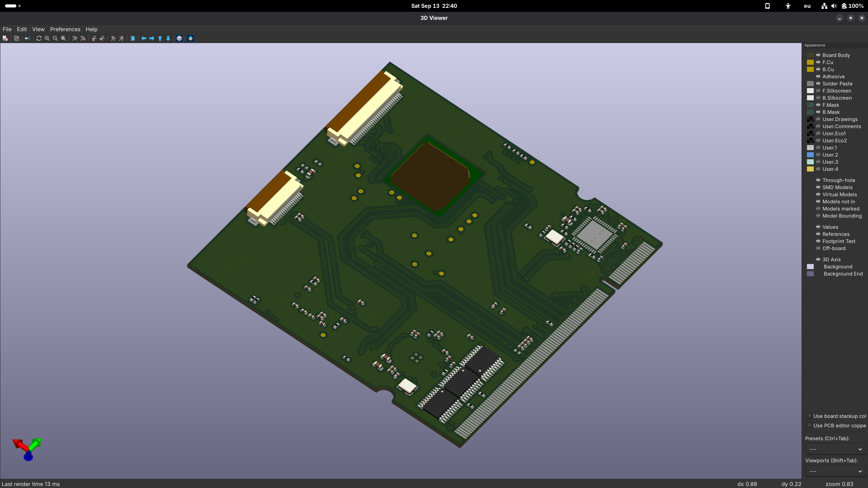Click the Virtual Models label
This screenshot has height=488, width=868.
pos(840,194)
